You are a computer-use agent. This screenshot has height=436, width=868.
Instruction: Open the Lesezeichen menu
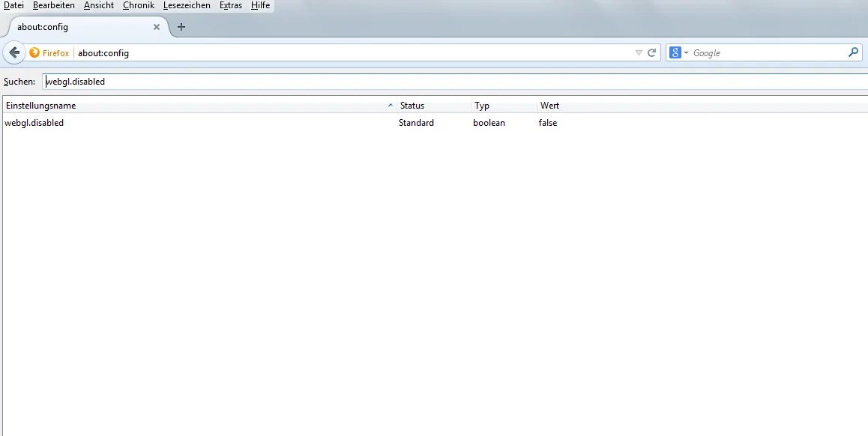point(187,5)
